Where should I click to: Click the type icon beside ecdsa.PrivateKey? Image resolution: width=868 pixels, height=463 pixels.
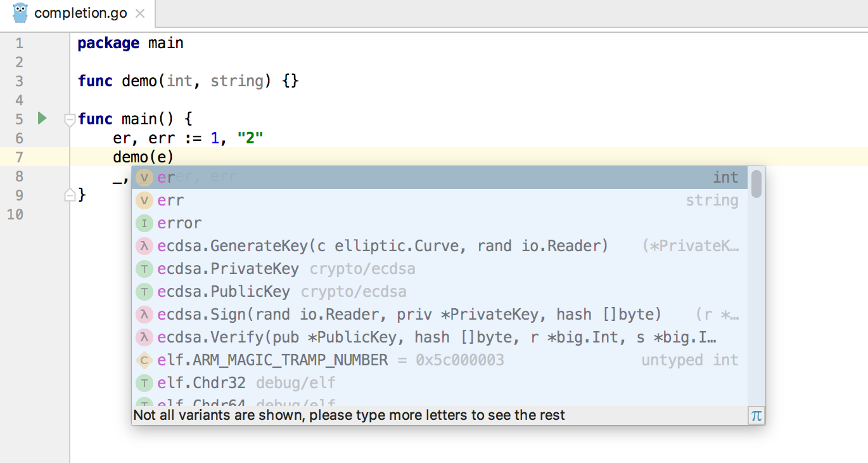pyautogui.click(x=144, y=269)
